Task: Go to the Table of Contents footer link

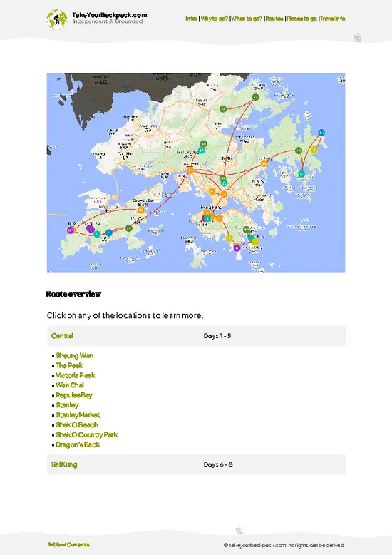Action: 68,545
